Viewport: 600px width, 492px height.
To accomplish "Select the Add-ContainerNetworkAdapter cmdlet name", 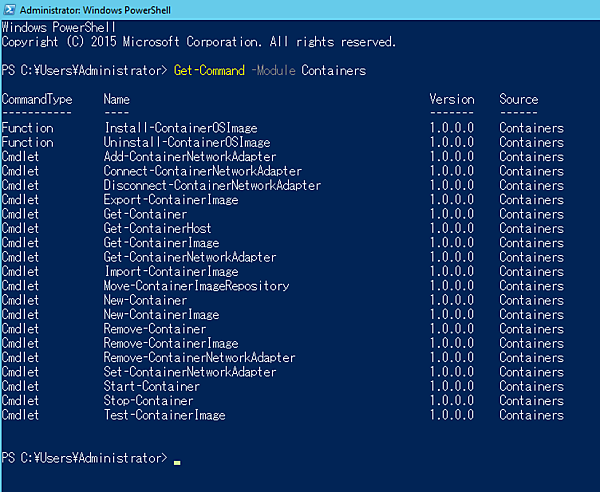I will (x=190, y=157).
